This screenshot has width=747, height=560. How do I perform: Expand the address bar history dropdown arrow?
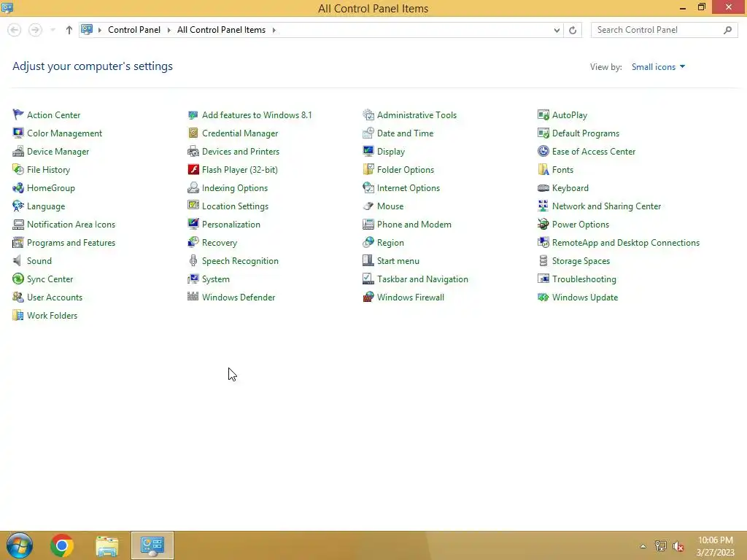coord(557,30)
